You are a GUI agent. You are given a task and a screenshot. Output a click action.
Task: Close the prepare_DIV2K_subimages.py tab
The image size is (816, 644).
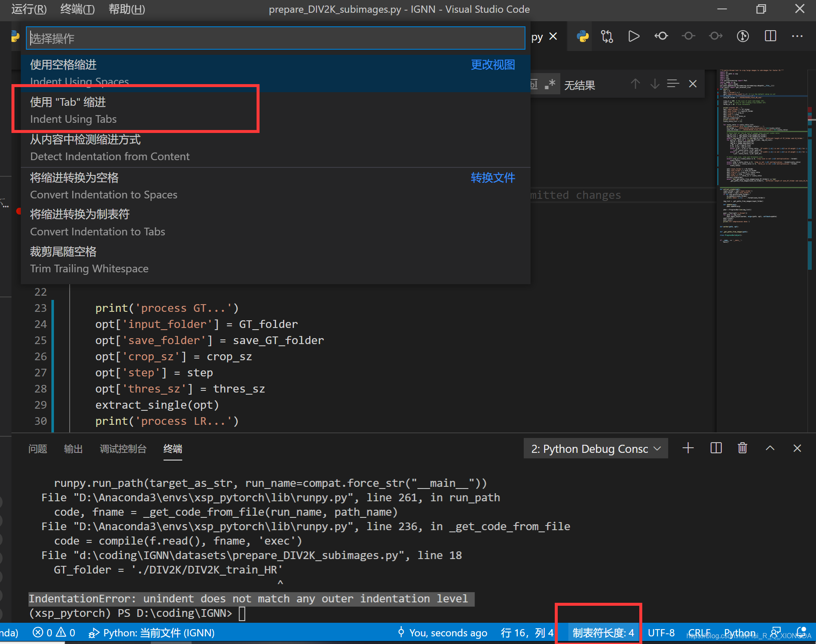click(x=553, y=37)
